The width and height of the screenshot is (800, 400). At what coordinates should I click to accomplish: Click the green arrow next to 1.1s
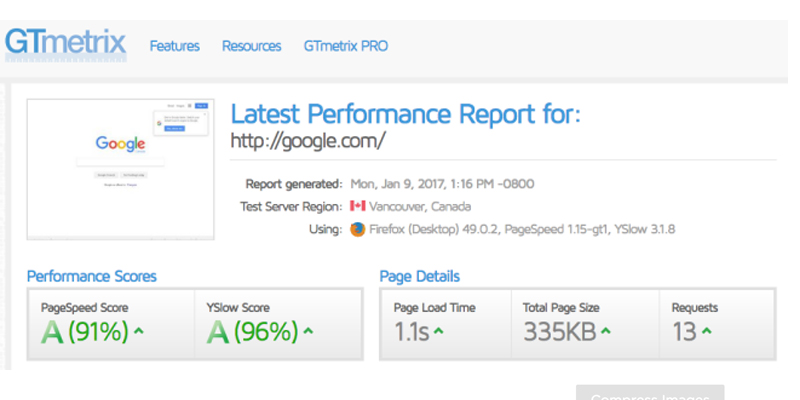(441, 331)
